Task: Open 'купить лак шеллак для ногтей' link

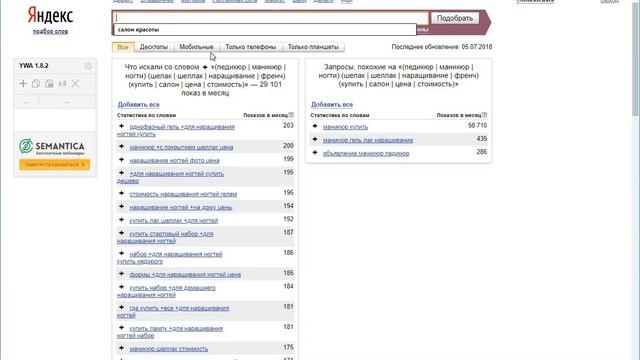Action: point(173,221)
